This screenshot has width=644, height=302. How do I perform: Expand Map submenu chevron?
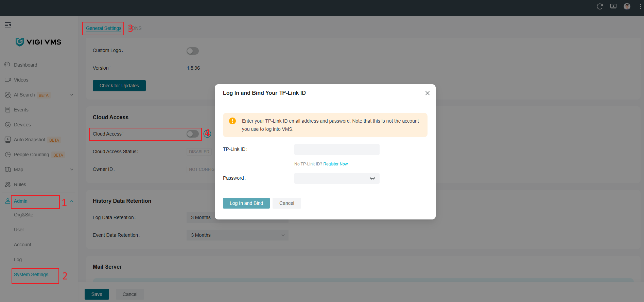click(72, 170)
